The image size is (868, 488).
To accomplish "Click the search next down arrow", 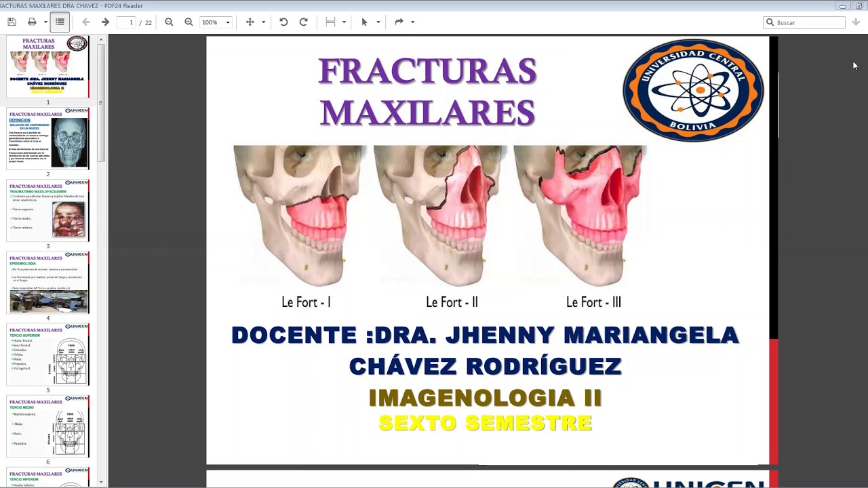I will pos(856,22).
